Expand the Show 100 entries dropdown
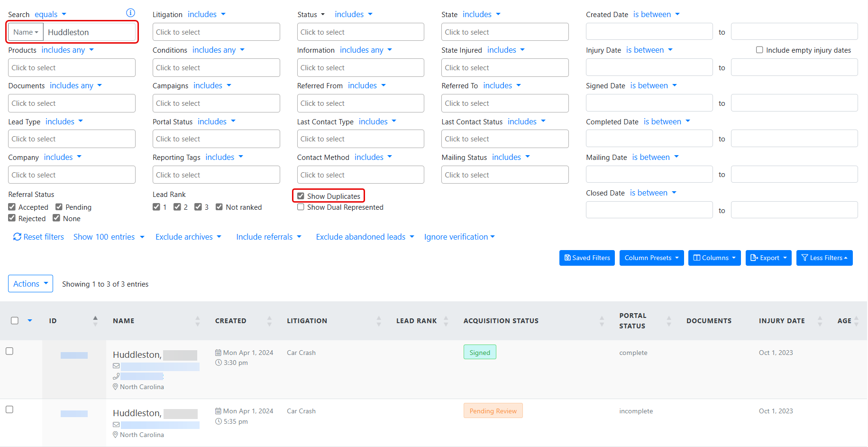Screen dimensions: 868x447 (109, 237)
